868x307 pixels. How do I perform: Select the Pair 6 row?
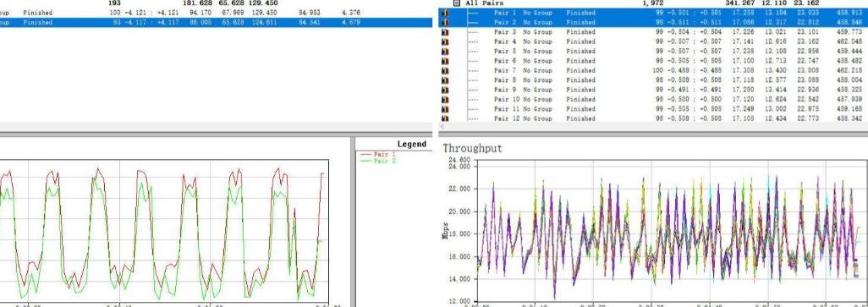point(653,61)
